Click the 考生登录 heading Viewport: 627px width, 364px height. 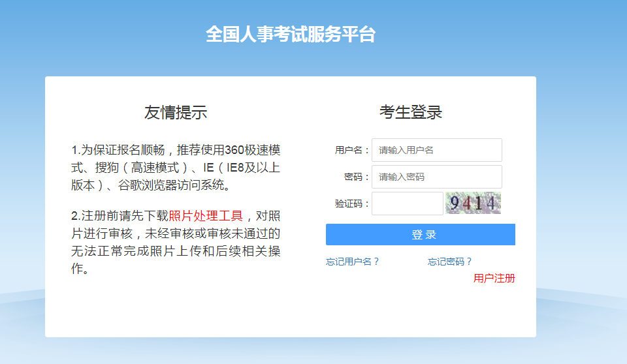point(411,112)
